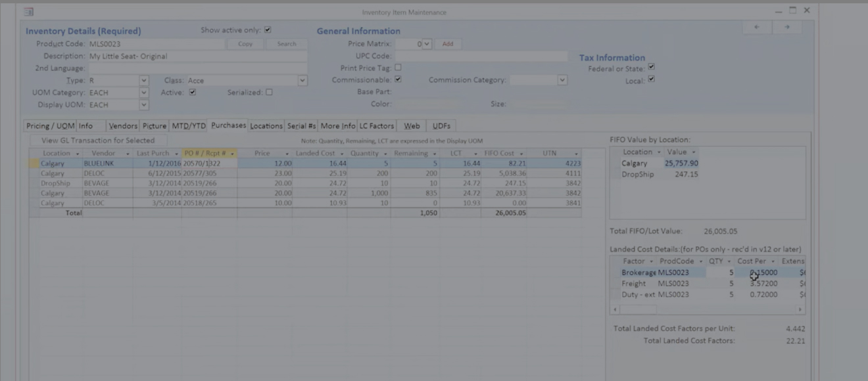The image size is (868, 381).
Task: Uncheck Federal or State tax checkbox
Action: [x=651, y=67]
